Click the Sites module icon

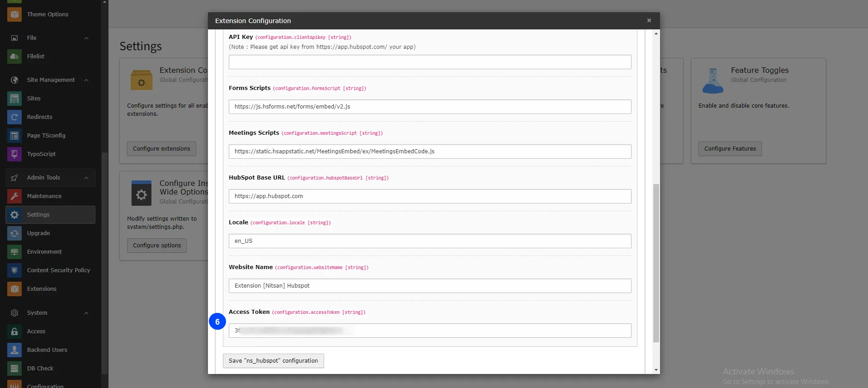(14, 99)
